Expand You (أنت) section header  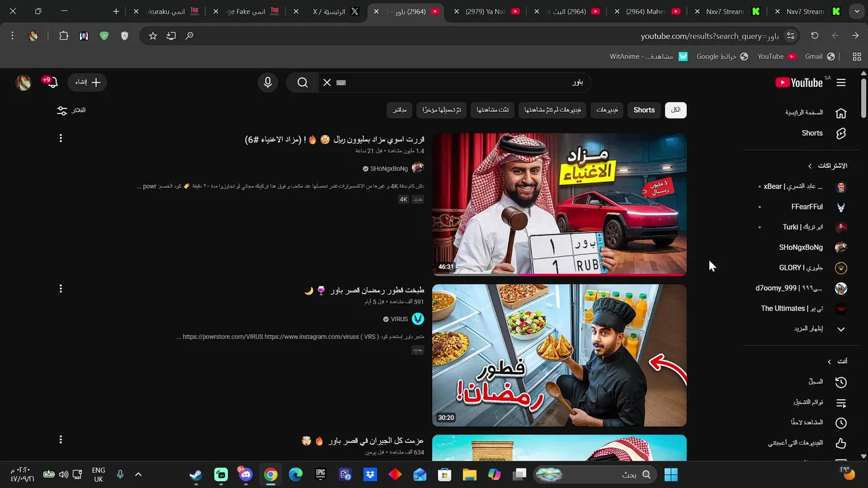coord(837,362)
